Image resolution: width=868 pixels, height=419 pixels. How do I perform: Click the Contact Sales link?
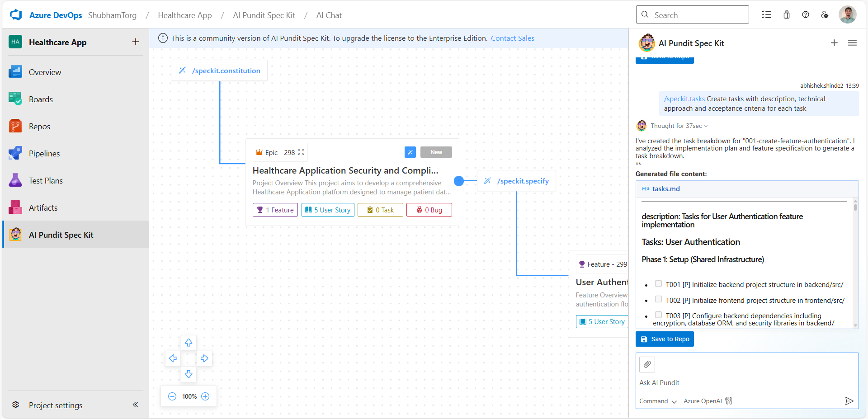tap(512, 38)
